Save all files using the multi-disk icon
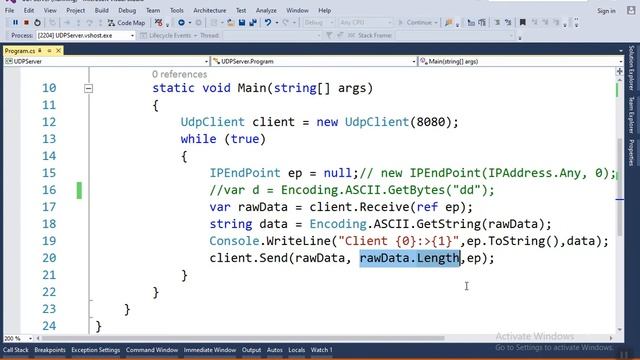 [x=253, y=23]
